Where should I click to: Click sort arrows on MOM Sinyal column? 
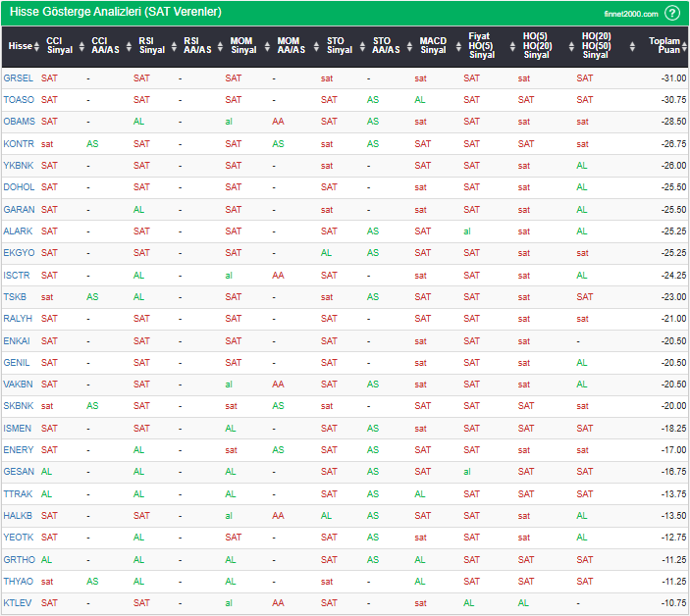(x=264, y=46)
